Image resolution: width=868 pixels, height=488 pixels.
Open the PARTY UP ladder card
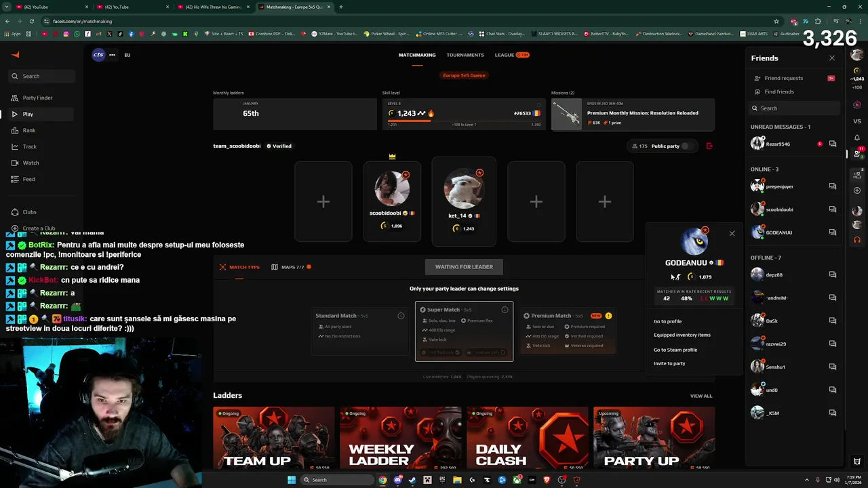click(x=654, y=439)
